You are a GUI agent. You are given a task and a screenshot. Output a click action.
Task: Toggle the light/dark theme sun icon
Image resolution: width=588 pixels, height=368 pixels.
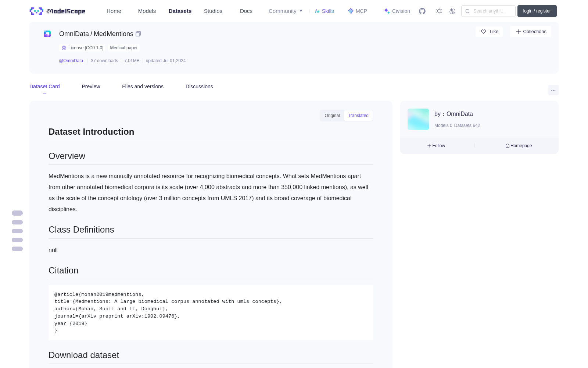coord(439,11)
